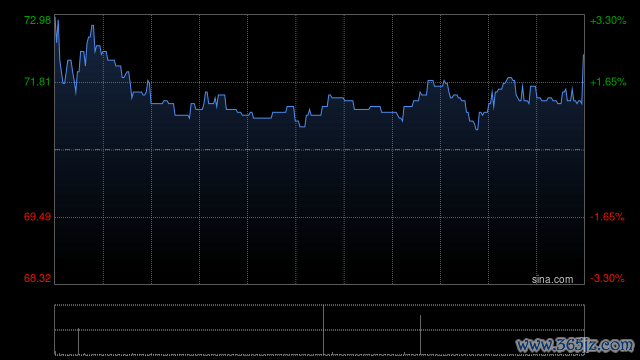Click the -1.65% percentage label
Viewport: 640px width, 360px height.
[607, 217]
